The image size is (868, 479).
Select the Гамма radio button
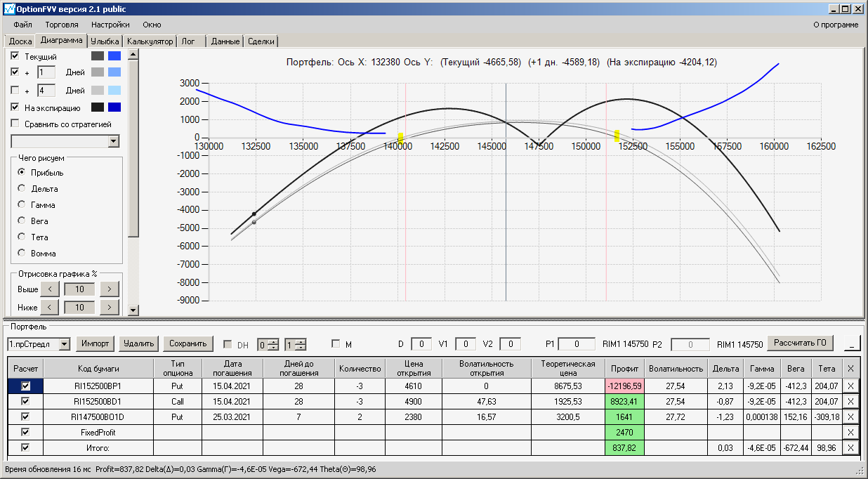(x=22, y=204)
